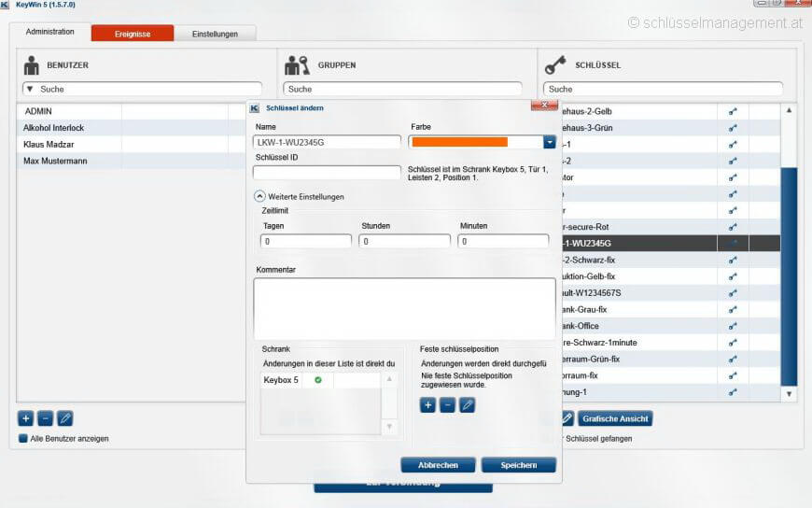Switch to the Ereignisse tab
The width and height of the screenshot is (812, 508).
[x=132, y=34]
